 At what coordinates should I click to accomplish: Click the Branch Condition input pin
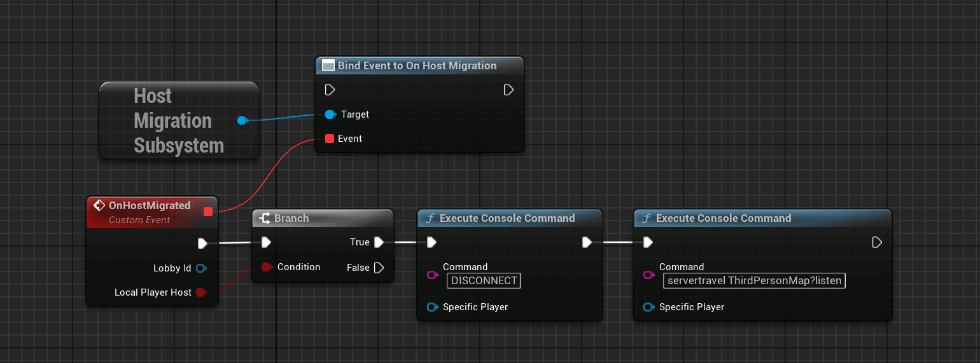point(267,267)
